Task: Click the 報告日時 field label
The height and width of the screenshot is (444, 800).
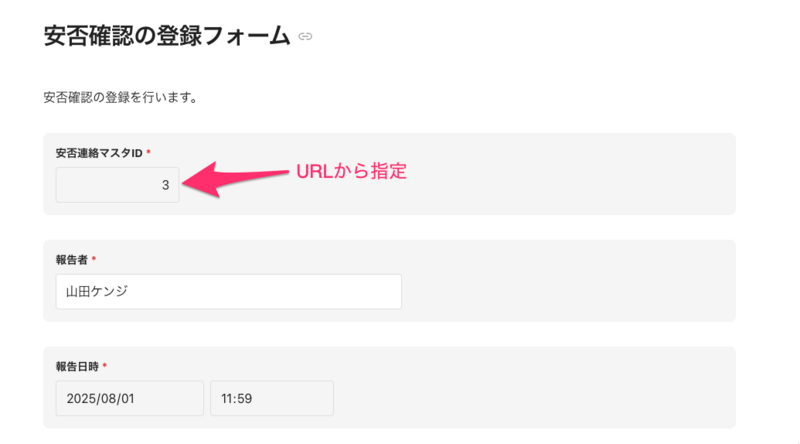Action: (x=77, y=367)
